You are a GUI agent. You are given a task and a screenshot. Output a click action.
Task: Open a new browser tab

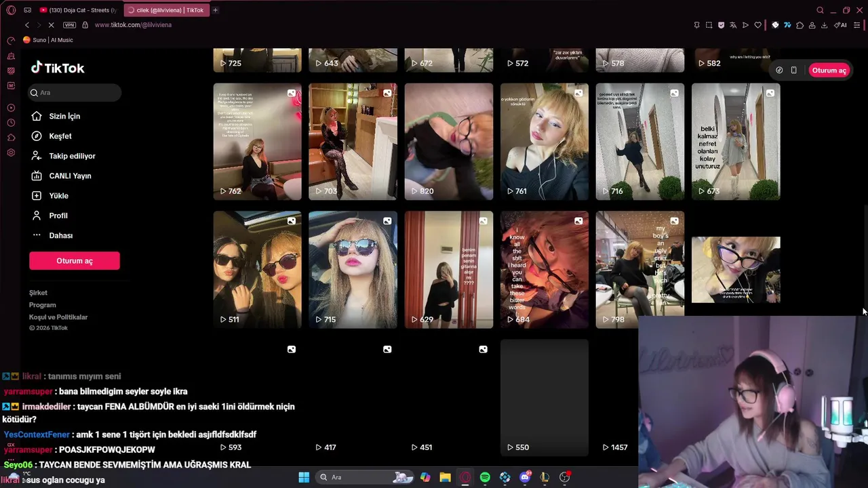pos(216,10)
